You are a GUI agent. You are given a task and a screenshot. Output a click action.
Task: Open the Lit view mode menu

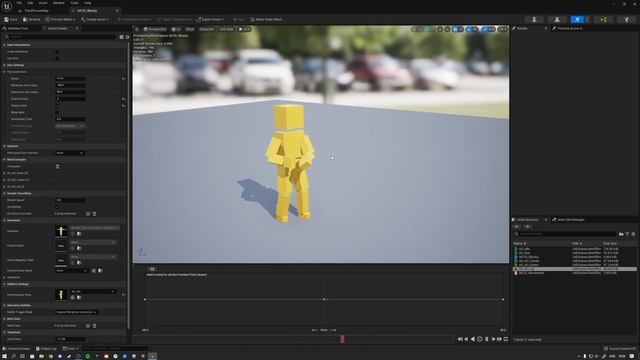176,29
